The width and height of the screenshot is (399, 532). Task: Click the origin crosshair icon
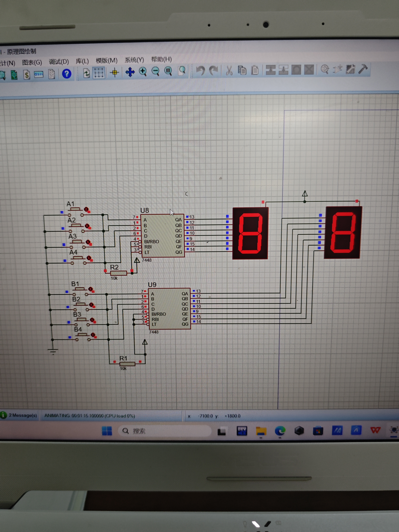pos(115,73)
